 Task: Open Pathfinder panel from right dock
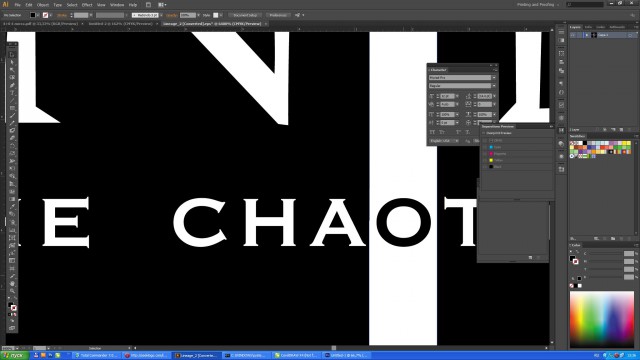pyautogui.click(x=562, y=71)
